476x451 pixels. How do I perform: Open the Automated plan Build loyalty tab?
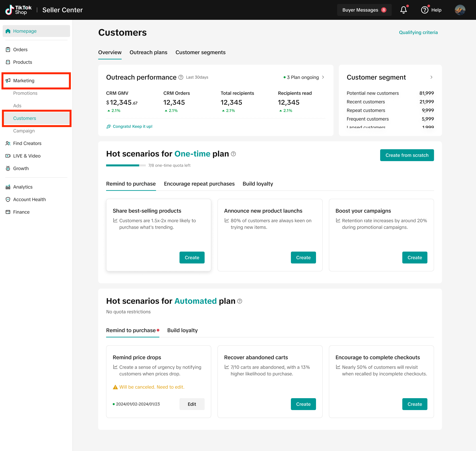point(182,330)
